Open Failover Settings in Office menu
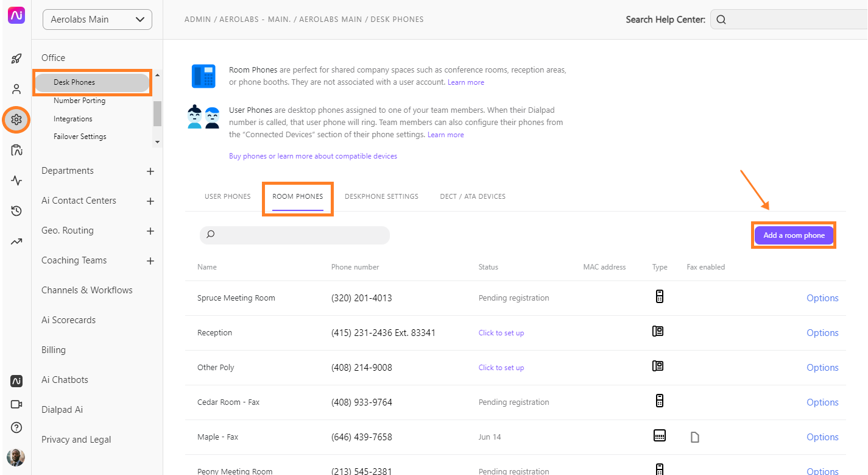868x475 pixels. tap(80, 137)
